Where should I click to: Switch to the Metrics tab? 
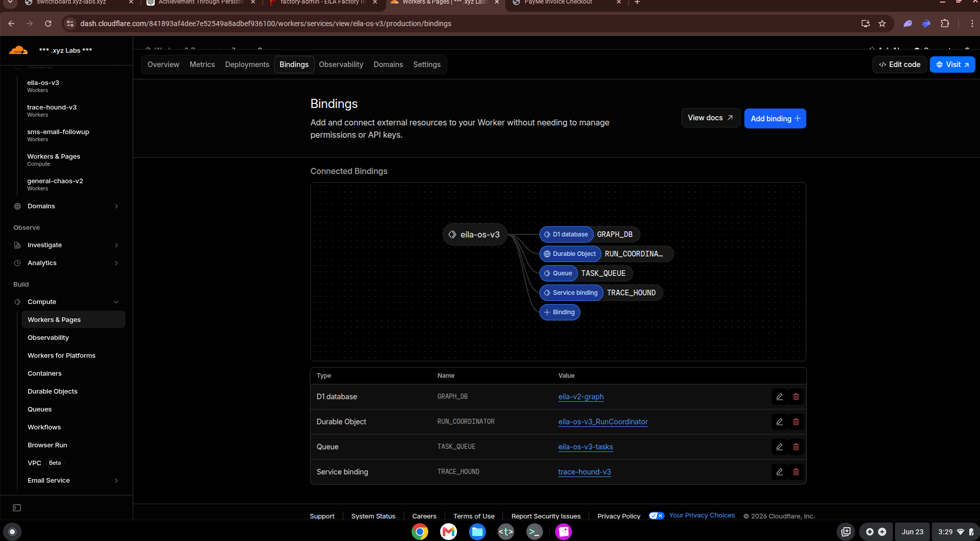click(202, 64)
